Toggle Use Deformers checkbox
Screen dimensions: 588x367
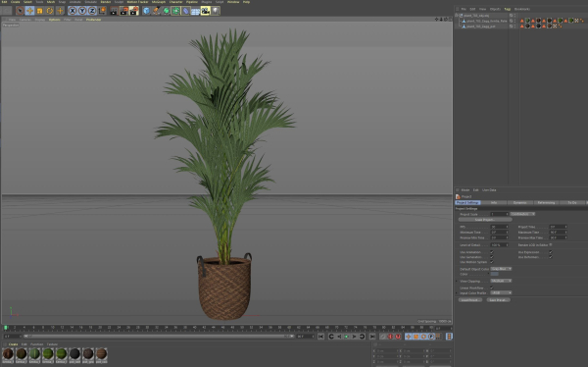click(x=551, y=257)
